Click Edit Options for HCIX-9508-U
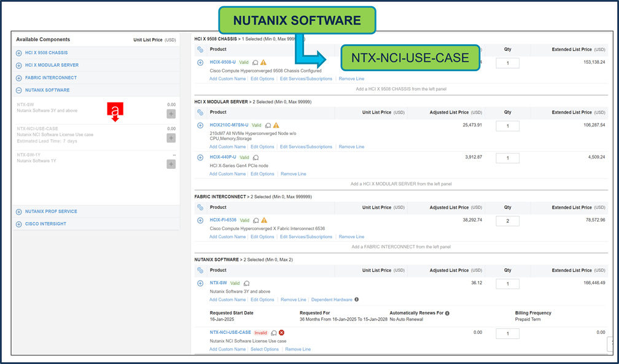The image size is (619, 364). (x=262, y=79)
